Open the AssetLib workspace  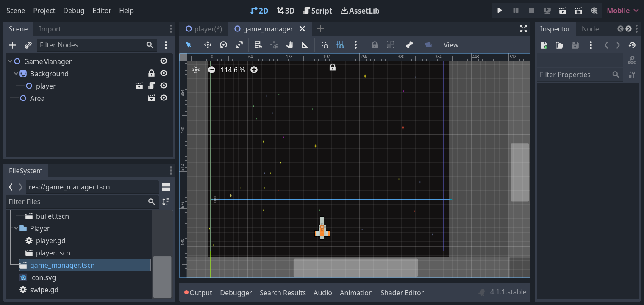[x=360, y=11]
